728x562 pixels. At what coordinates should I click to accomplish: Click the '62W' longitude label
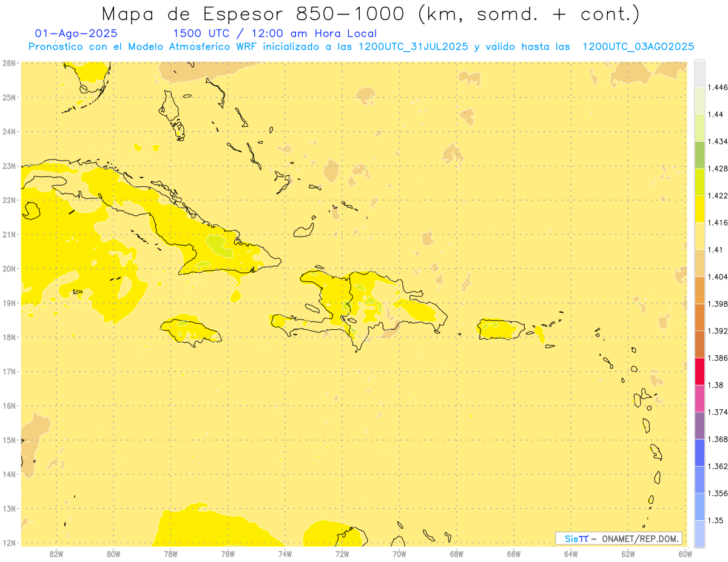click(628, 554)
